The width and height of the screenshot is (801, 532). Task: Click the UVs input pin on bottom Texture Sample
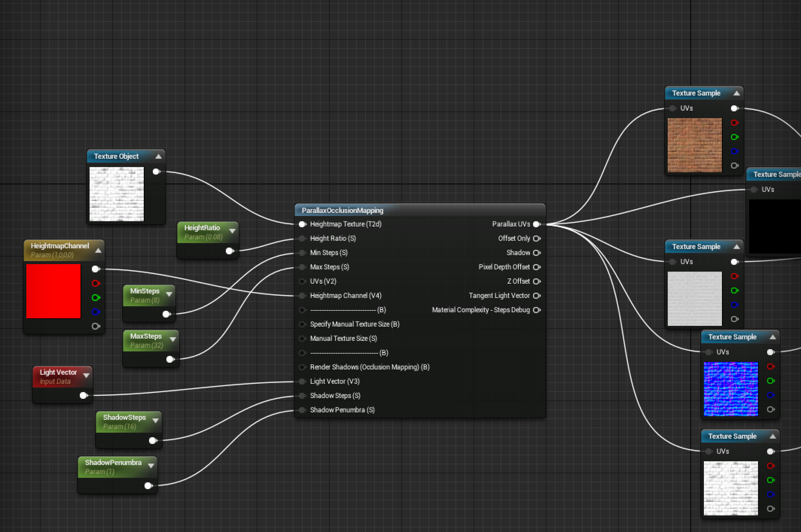709,451
